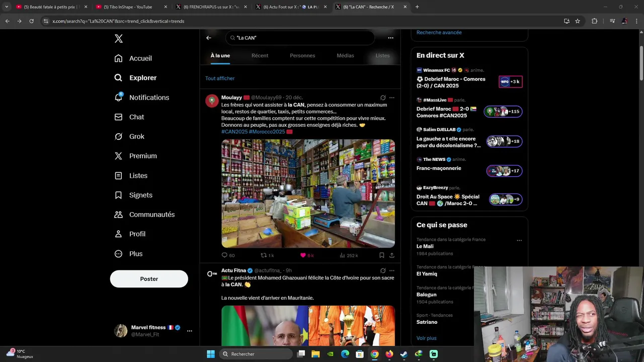The height and width of the screenshot is (362, 644).
Task: Share Moulayy's post
Action: (x=392, y=255)
